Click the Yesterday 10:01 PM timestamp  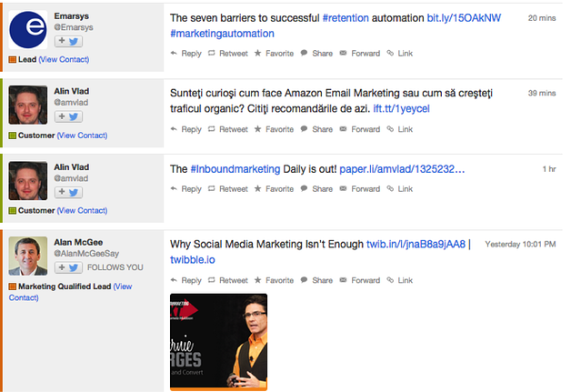tap(520, 244)
